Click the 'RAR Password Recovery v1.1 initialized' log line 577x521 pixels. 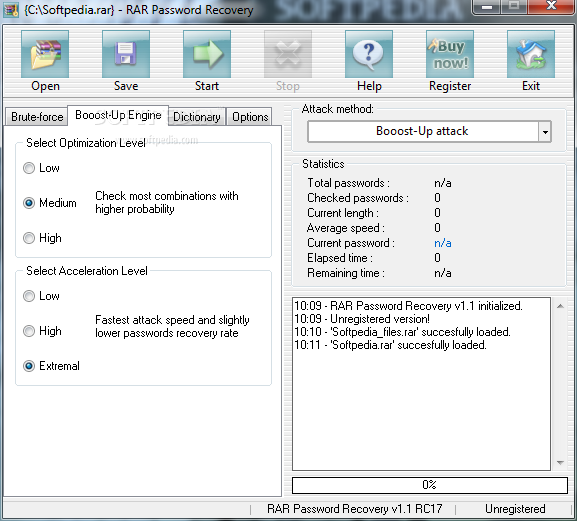pos(408,306)
